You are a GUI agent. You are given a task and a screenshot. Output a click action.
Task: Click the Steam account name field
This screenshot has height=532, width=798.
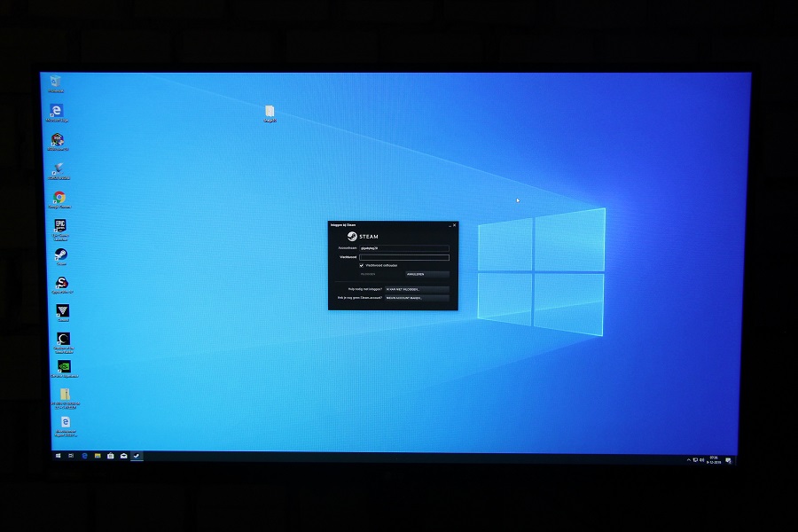pyautogui.click(x=403, y=248)
